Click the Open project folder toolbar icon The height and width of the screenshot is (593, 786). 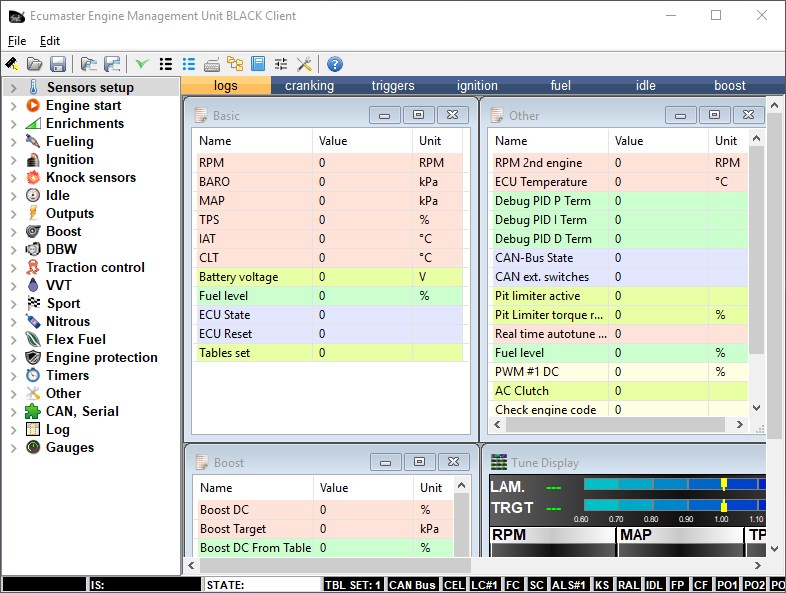point(35,64)
